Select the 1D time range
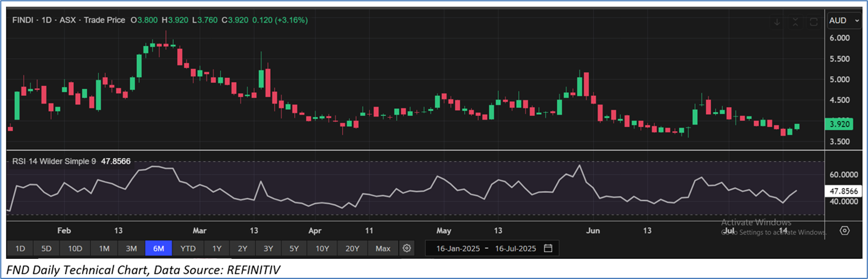The width and height of the screenshot is (868, 279). click(20, 247)
